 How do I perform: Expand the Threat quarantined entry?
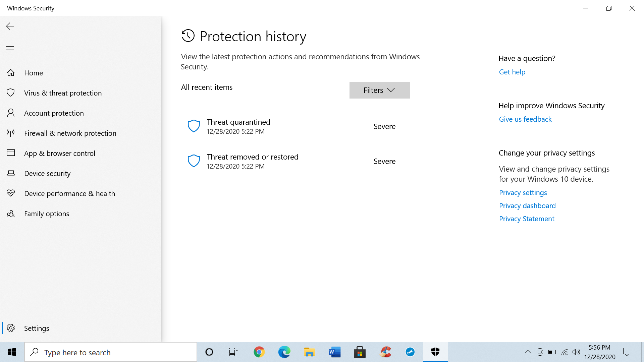click(295, 126)
